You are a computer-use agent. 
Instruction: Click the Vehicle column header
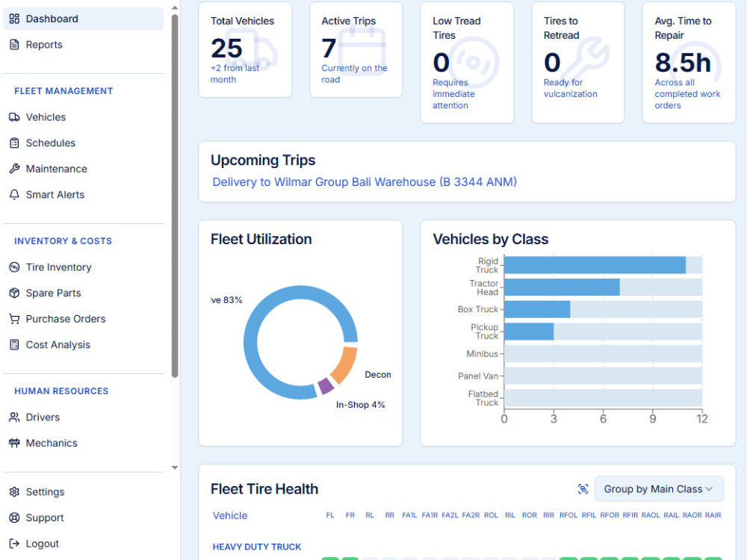(x=230, y=516)
